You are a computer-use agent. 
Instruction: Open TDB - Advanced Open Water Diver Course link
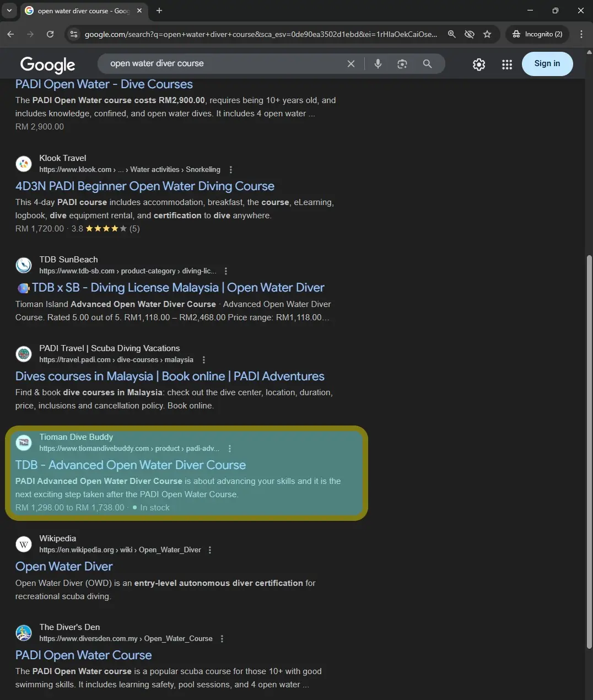(131, 465)
